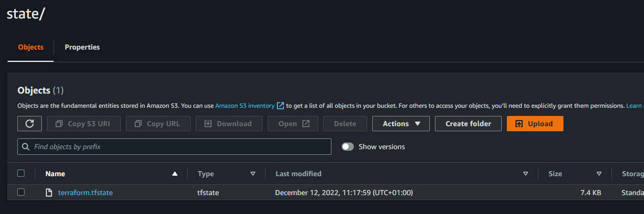Image resolution: width=644 pixels, height=214 pixels.
Task: Switch to the Properties tab
Action: (x=82, y=47)
